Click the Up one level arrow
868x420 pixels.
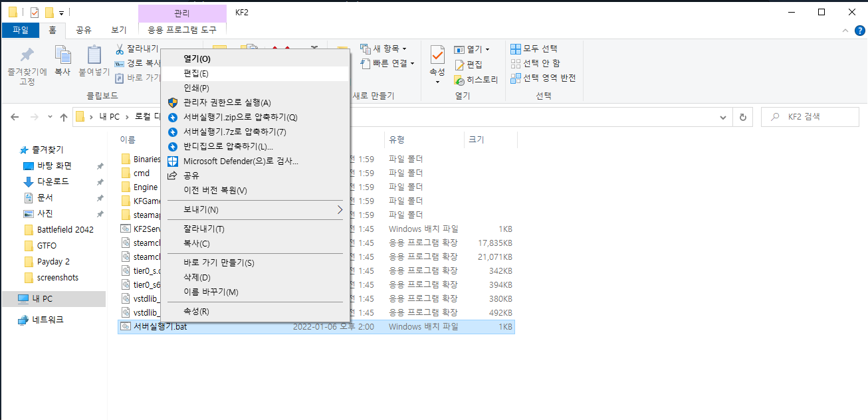click(x=64, y=117)
